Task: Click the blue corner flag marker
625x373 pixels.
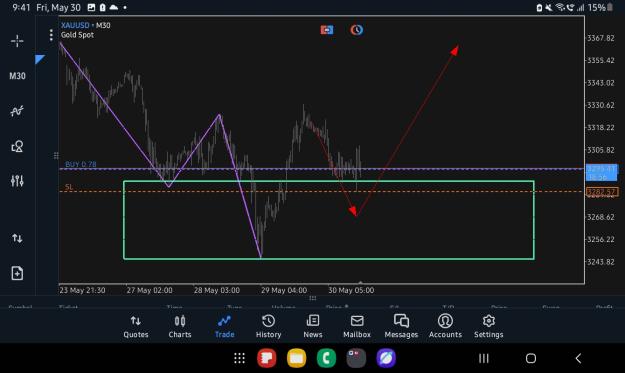Action: [39, 59]
